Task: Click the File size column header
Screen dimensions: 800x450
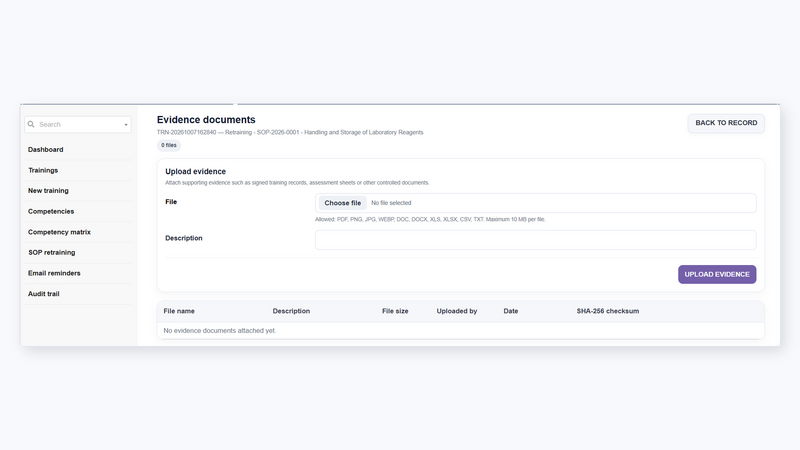Action: pos(395,311)
